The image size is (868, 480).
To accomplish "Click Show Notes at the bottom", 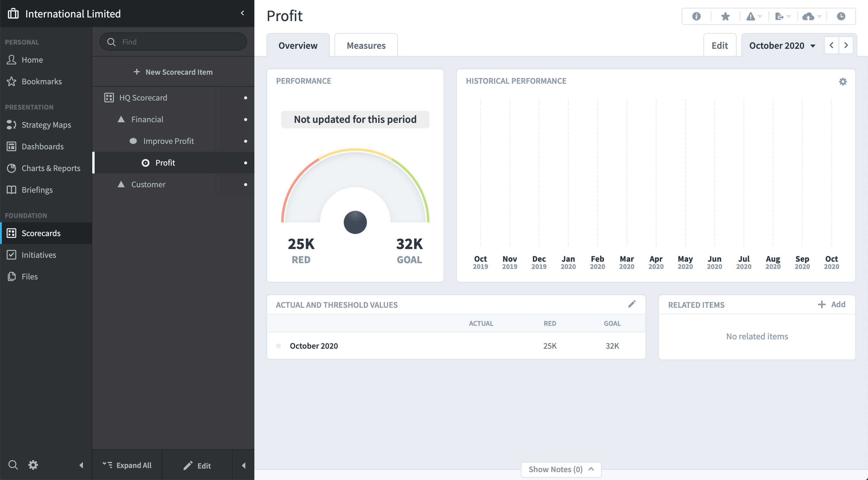I will click(x=560, y=469).
